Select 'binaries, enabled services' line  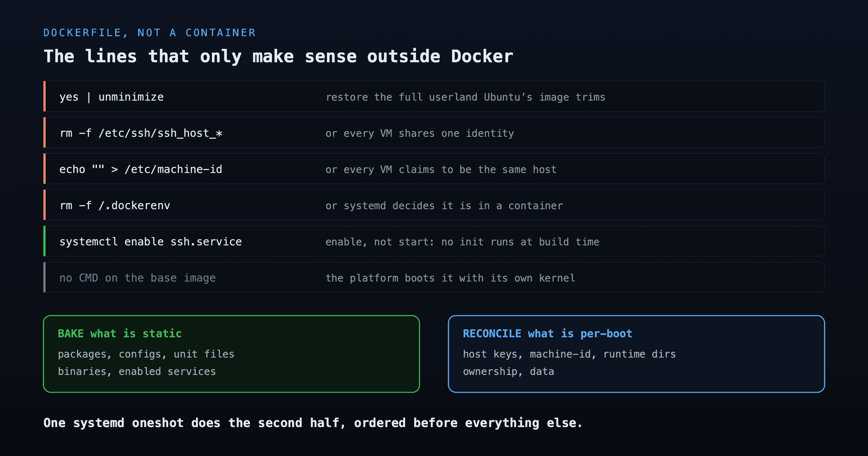[x=137, y=371]
